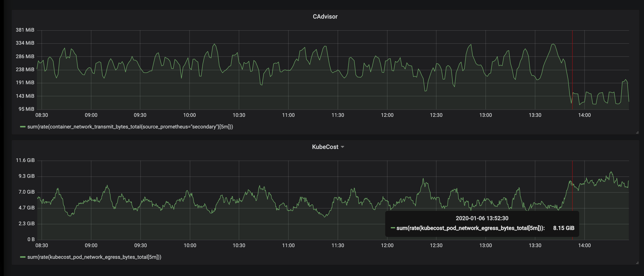The image size is (644, 276).
Task: Click the green legend marker in CAdvisor panel
Action: [23, 127]
